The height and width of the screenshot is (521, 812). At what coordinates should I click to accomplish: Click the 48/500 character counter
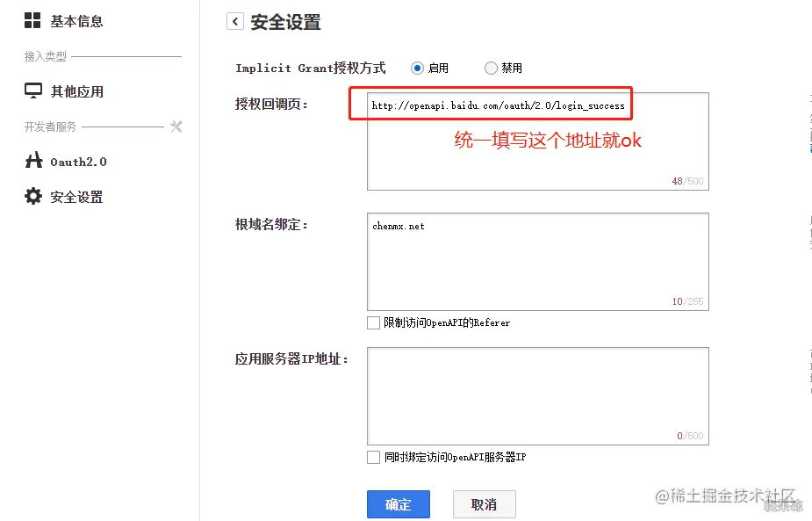click(687, 181)
